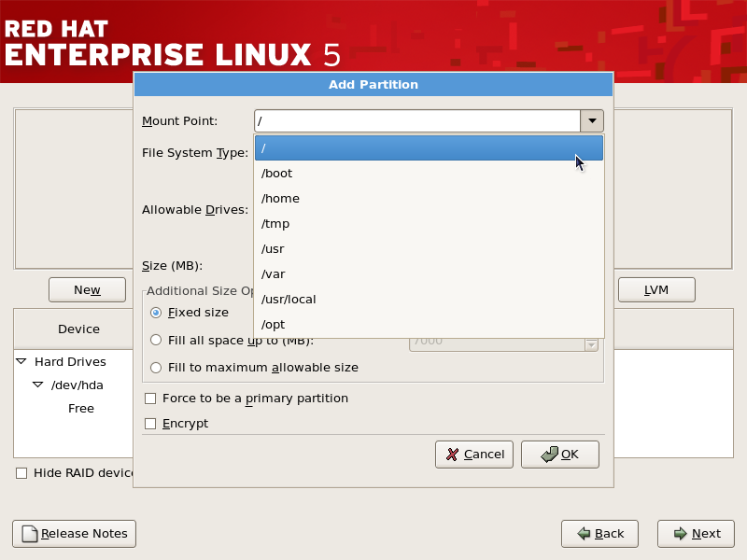Toggle the Mount Point dropdown arrow
The image size is (747, 560).
click(592, 121)
